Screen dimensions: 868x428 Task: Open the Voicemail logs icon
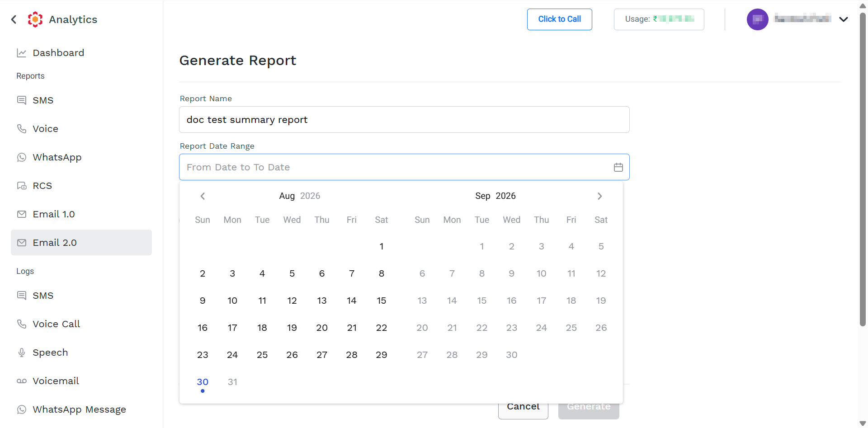[x=22, y=381]
